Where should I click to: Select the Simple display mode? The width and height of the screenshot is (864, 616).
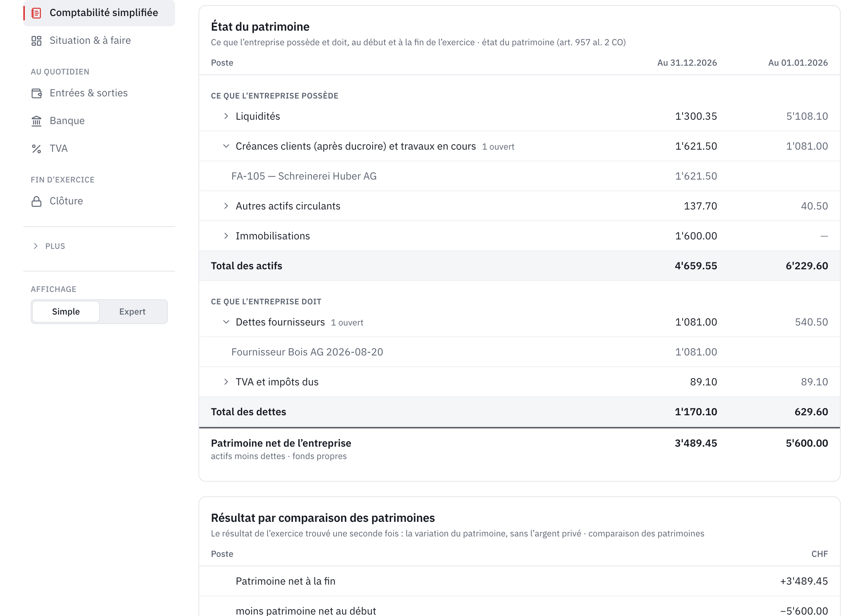[x=66, y=312]
